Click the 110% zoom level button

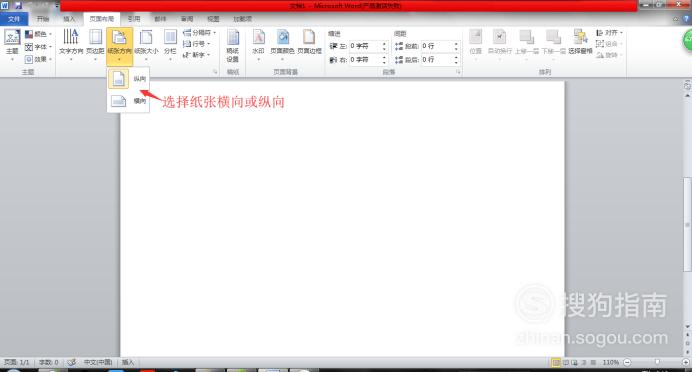[x=610, y=362]
